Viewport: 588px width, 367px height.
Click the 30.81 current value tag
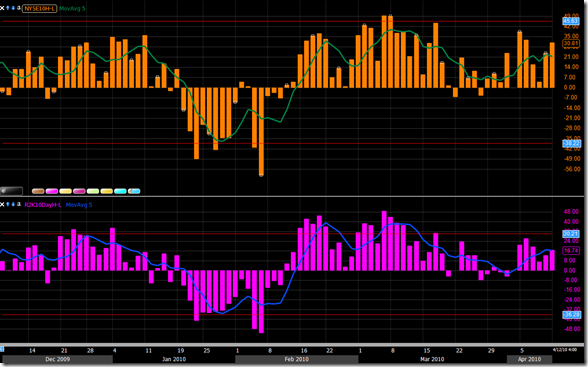click(x=571, y=44)
